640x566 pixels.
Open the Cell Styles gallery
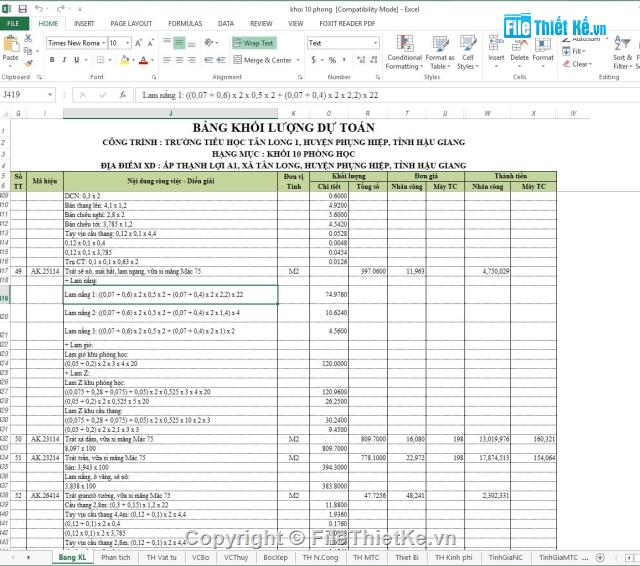pos(467,52)
